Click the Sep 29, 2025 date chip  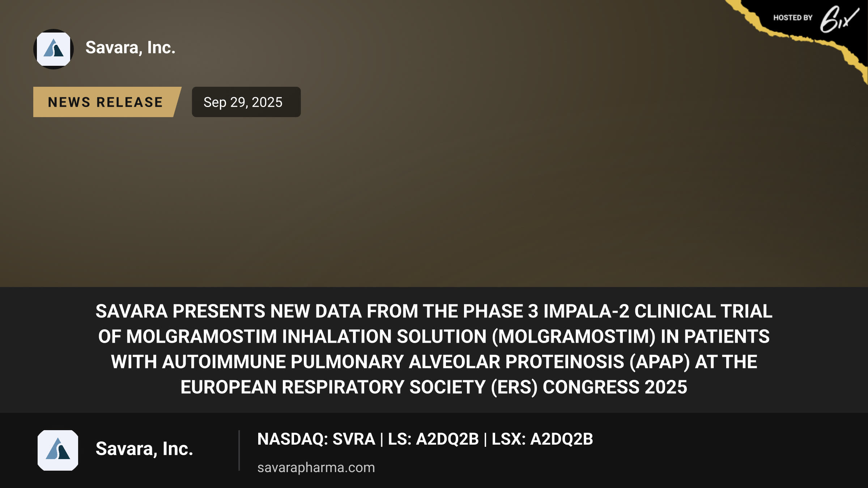246,102
